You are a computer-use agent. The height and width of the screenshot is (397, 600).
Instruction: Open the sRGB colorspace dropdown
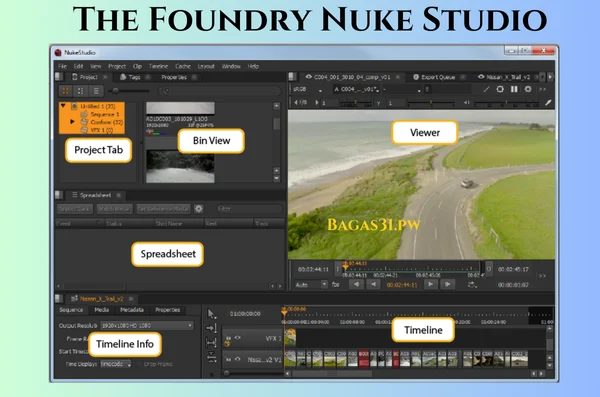coord(307,90)
